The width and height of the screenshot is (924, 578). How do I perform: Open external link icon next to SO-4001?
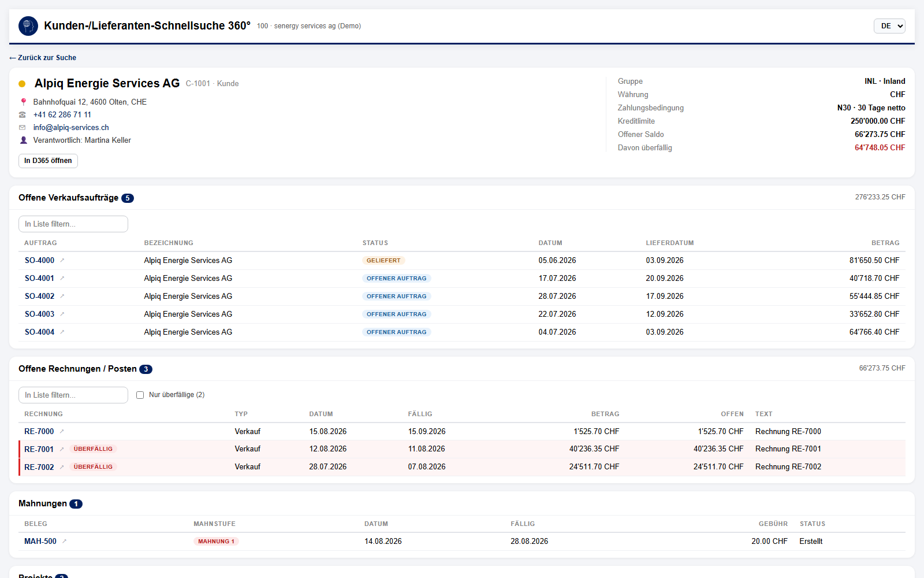point(62,279)
